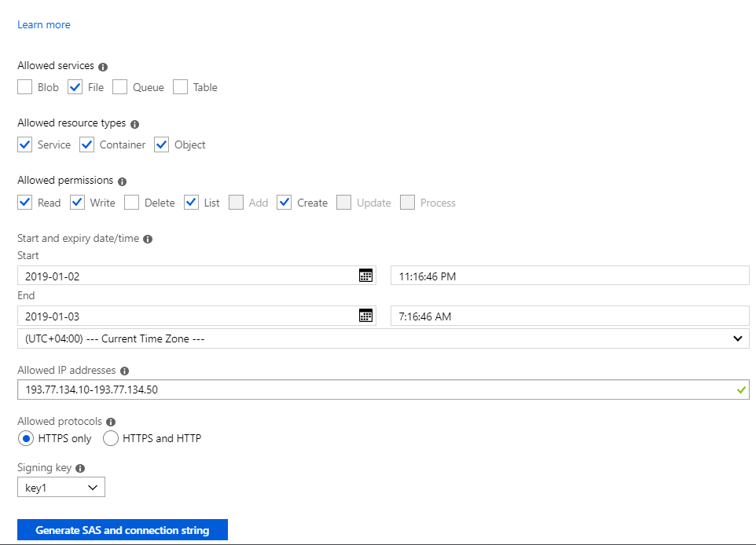Click info icon next to Allowed IP addresses
756x545 pixels.
pyautogui.click(x=124, y=371)
